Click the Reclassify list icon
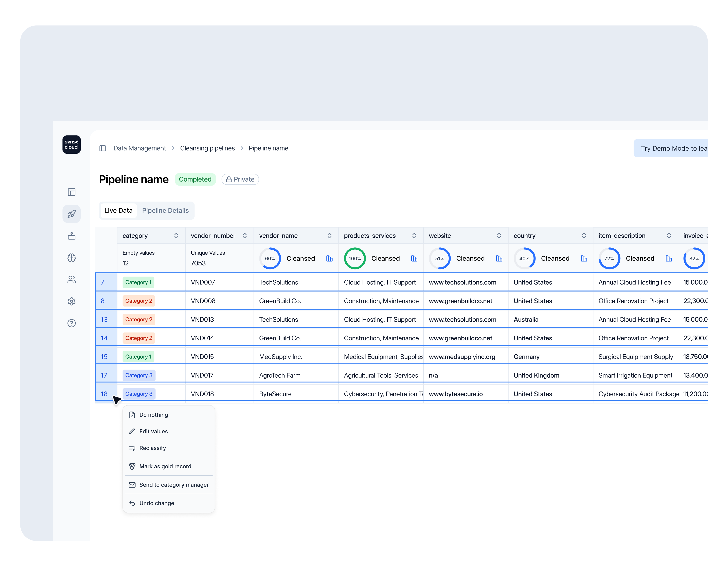Viewport: 728px width, 566px height. click(132, 448)
